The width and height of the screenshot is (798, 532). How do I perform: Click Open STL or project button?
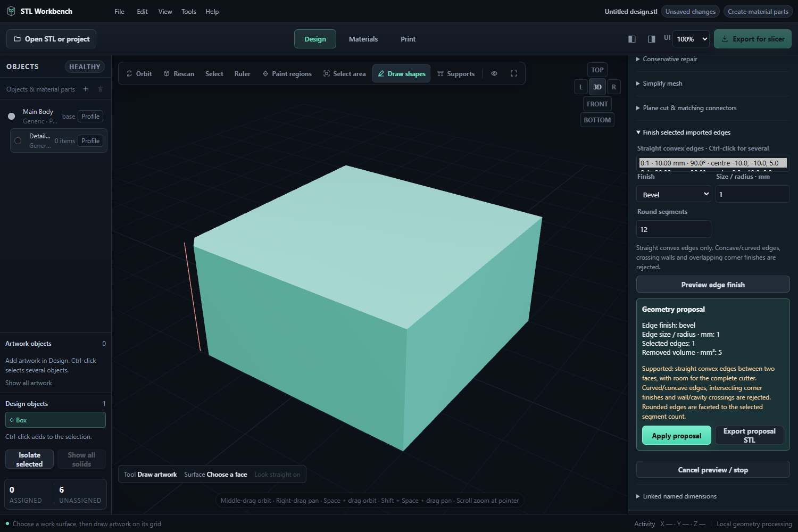(x=52, y=39)
